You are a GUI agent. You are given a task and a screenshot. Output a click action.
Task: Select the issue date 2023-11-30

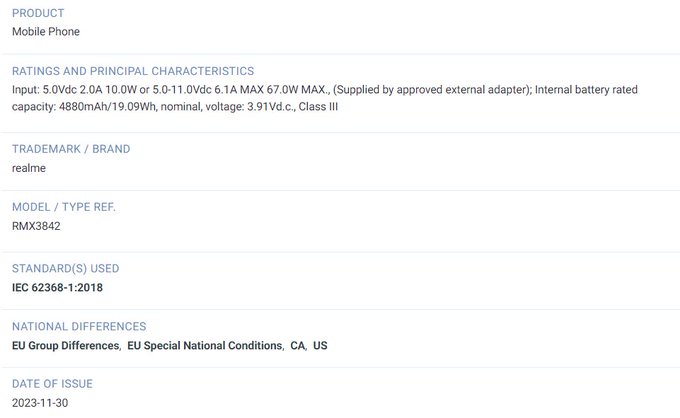click(x=40, y=403)
